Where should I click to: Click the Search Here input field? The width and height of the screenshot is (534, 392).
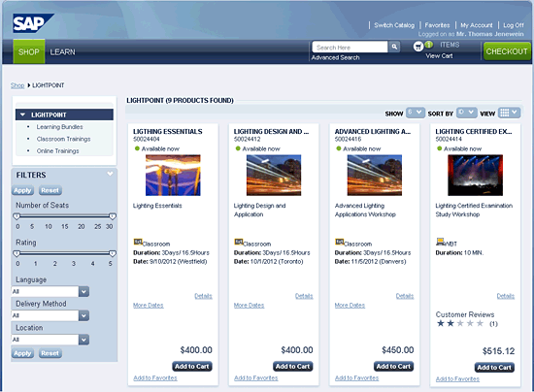[350, 47]
